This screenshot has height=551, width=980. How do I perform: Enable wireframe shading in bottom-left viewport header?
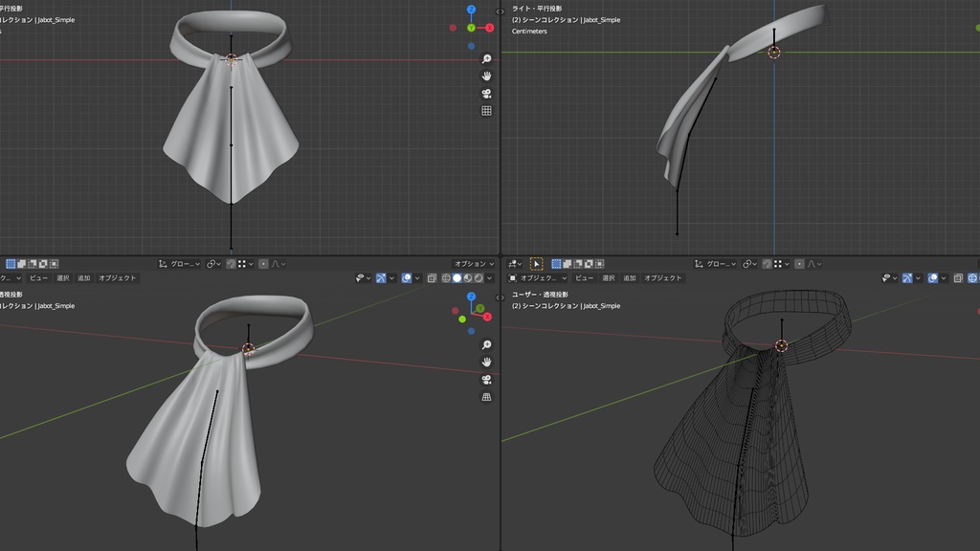[446, 278]
